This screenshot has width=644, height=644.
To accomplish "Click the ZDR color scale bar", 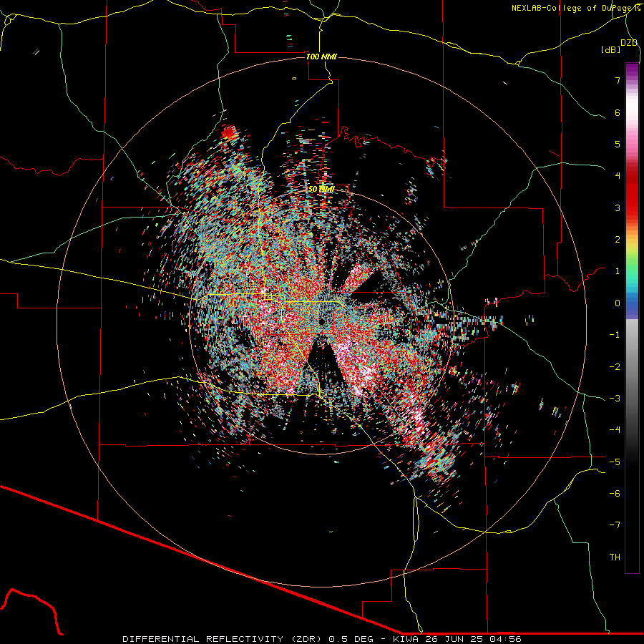I will 632,318.
